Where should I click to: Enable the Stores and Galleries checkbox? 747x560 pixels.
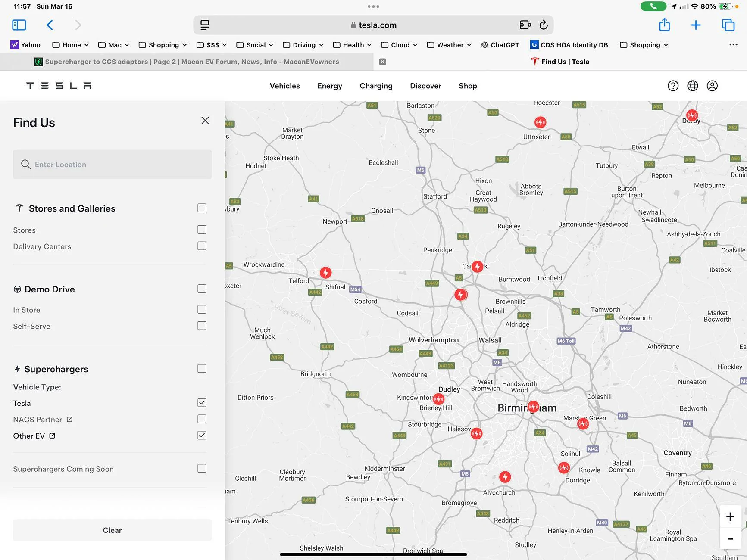click(x=202, y=208)
